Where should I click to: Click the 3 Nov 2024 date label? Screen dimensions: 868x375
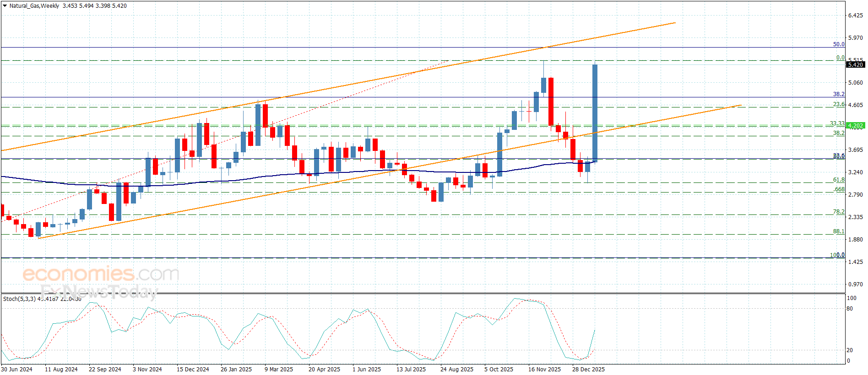coord(147,370)
